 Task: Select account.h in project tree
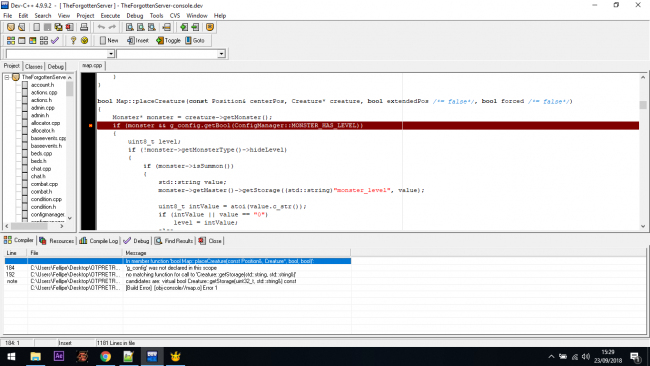[42, 85]
